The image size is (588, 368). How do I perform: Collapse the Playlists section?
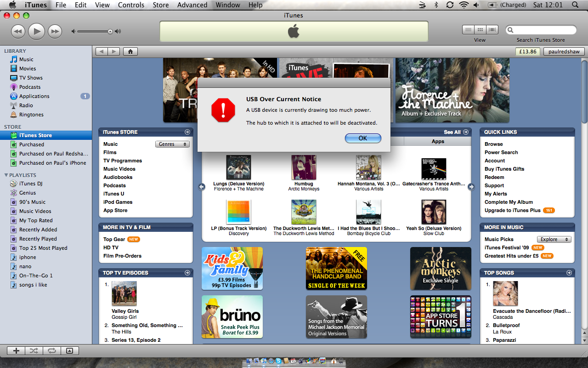point(6,175)
